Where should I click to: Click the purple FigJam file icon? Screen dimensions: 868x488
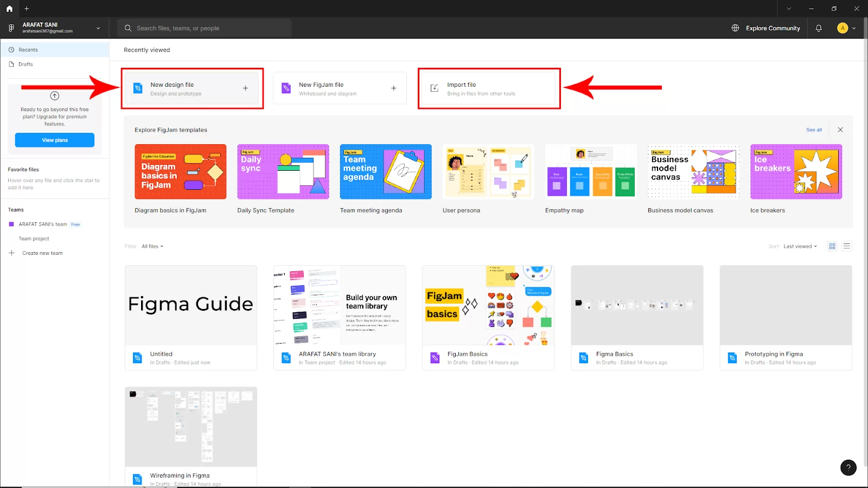point(286,88)
